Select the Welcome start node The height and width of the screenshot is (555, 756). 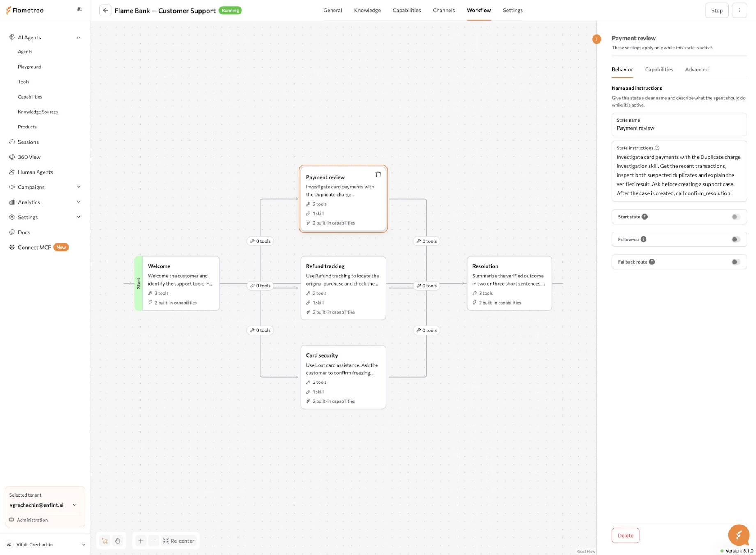[177, 283]
